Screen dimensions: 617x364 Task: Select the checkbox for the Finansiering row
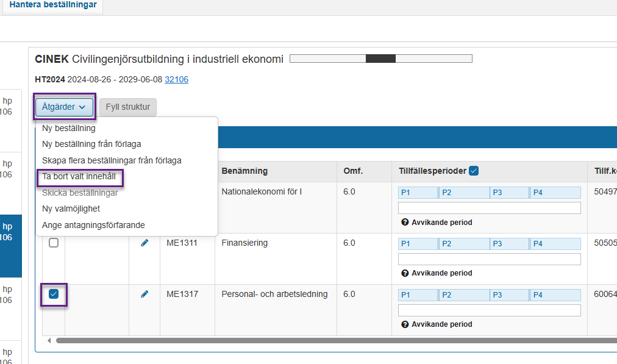tap(54, 243)
